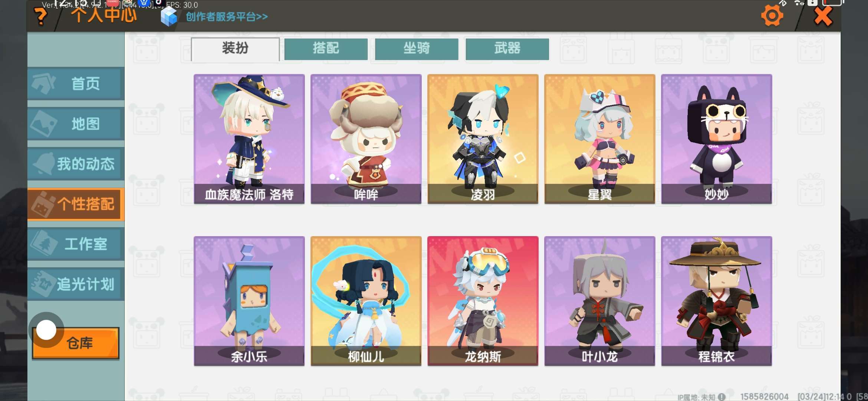Open the 首页 home sidebar item
Viewport: 868px width, 401px height.
76,84
